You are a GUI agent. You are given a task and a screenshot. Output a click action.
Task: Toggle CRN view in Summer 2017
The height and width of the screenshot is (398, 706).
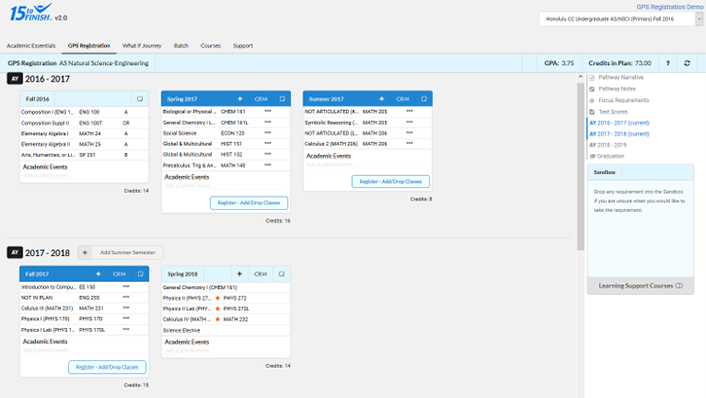click(x=403, y=99)
